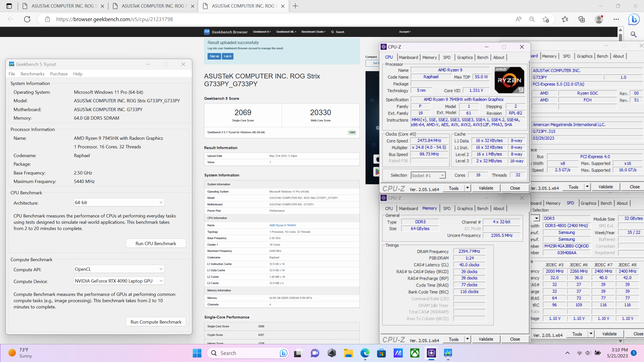The width and height of the screenshot is (644, 362).
Task: Click the CPU-Z taskbar icon
Action: [x=431, y=353]
